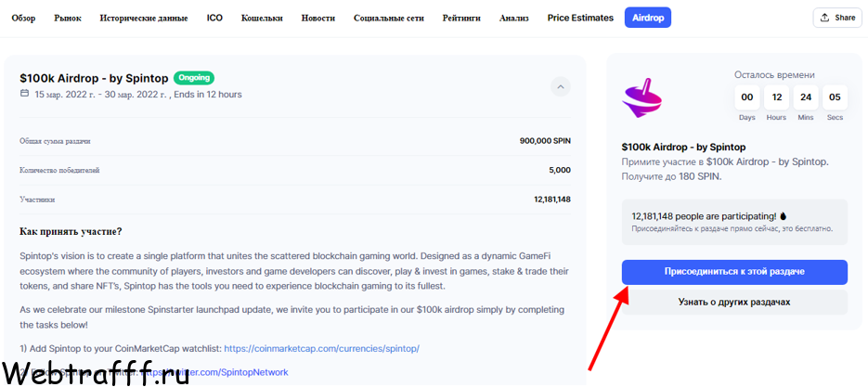The height and width of the screenshot is (387, 868).
Task: Select the ICO tab
Action: coord(214,18)
